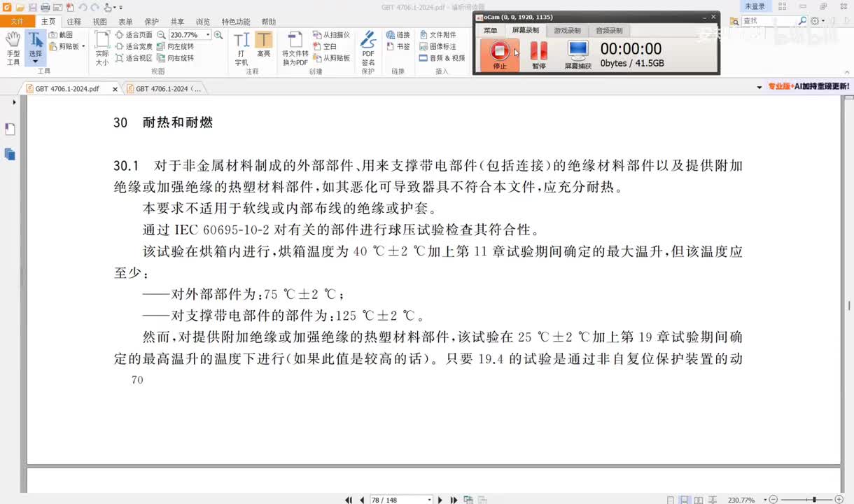Switch to the Share (共享) ribbon tab
Screen dimensions: 854x504
click(x=177, y=22)
